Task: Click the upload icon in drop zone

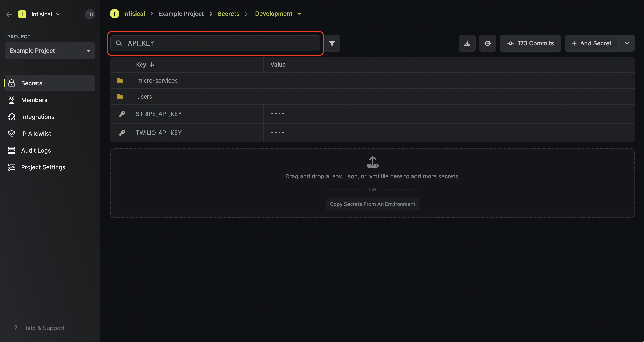Action: pyautogui.click(x=372, y=162)
